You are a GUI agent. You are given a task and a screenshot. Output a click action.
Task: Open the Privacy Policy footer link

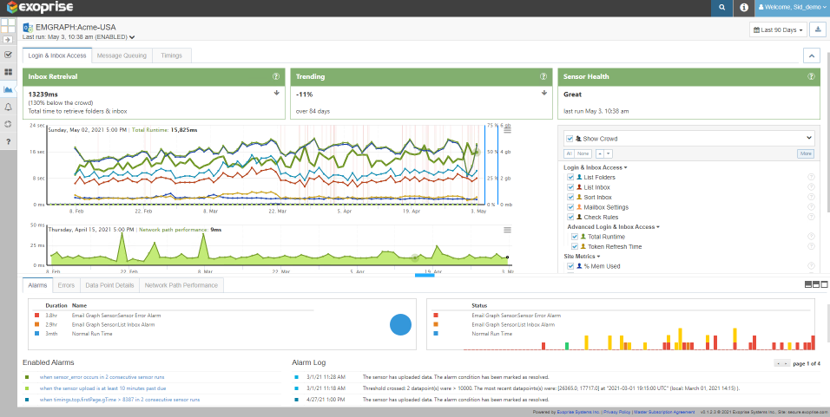(x=617, y=411)
